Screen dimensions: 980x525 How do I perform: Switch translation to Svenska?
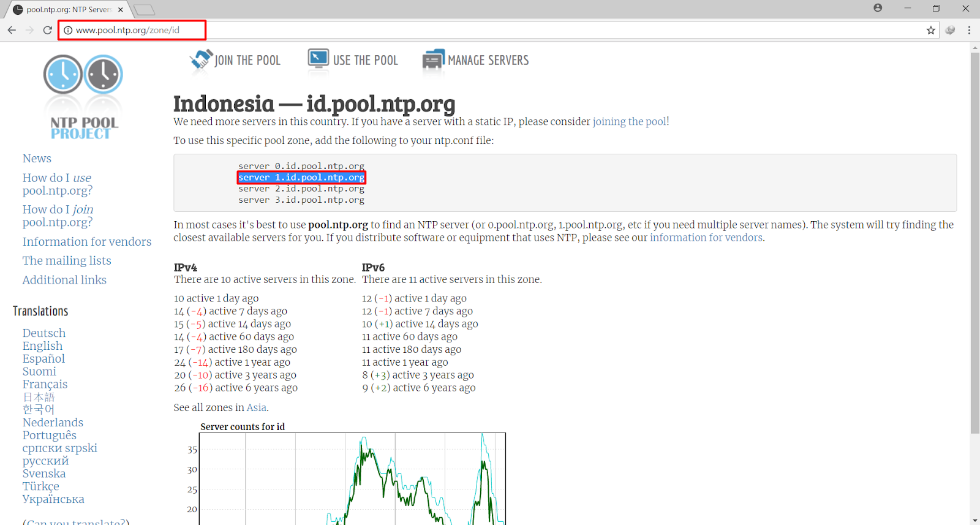44,474
